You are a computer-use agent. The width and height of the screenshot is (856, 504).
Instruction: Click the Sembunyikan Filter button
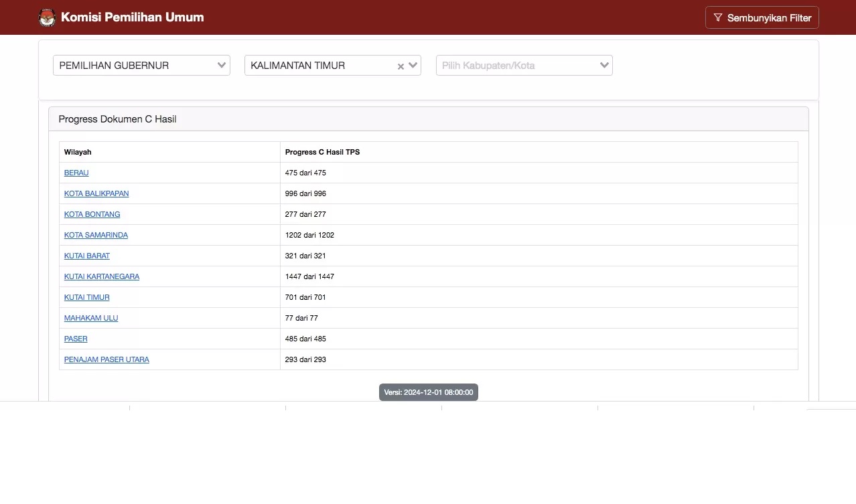[762, 17]
